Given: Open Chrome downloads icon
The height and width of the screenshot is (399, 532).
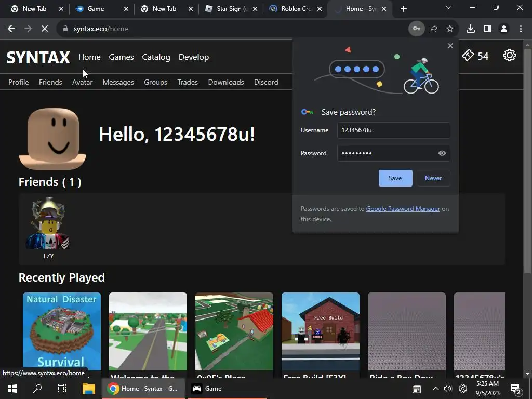Looking at the screenshot, I should point(470,29).
